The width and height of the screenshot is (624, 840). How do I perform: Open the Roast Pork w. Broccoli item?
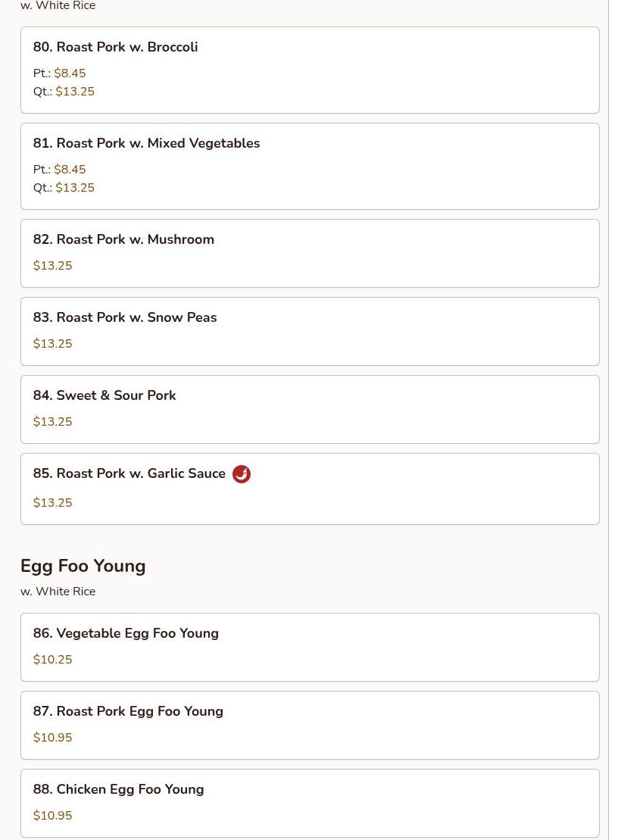tap(115, 47)
